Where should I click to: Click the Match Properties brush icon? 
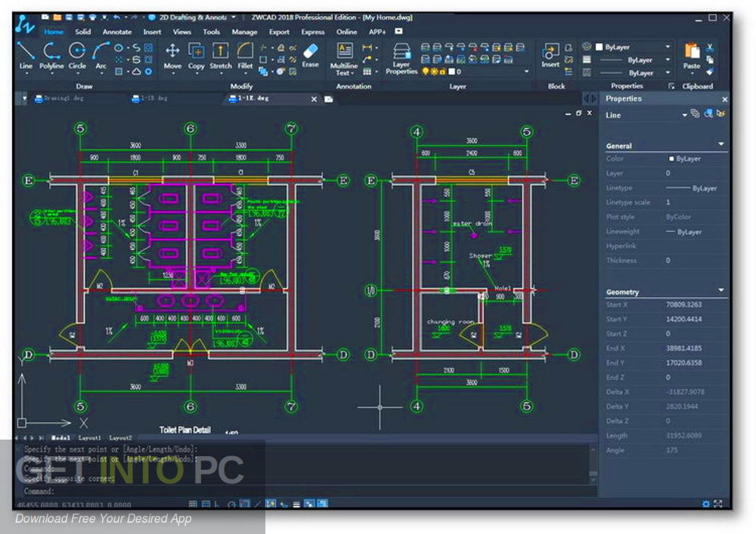pyautogui.click(x=710, y=72)
